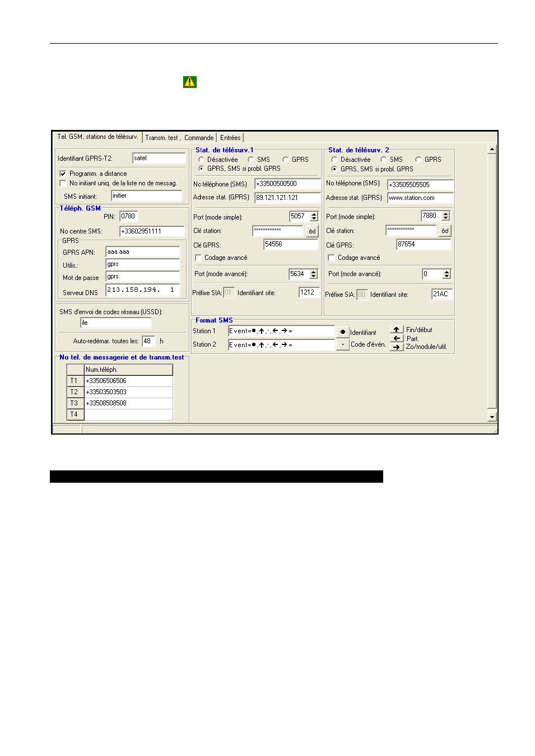Adjust station 2 Port (mode avancé) spinner

pos(446,274)
